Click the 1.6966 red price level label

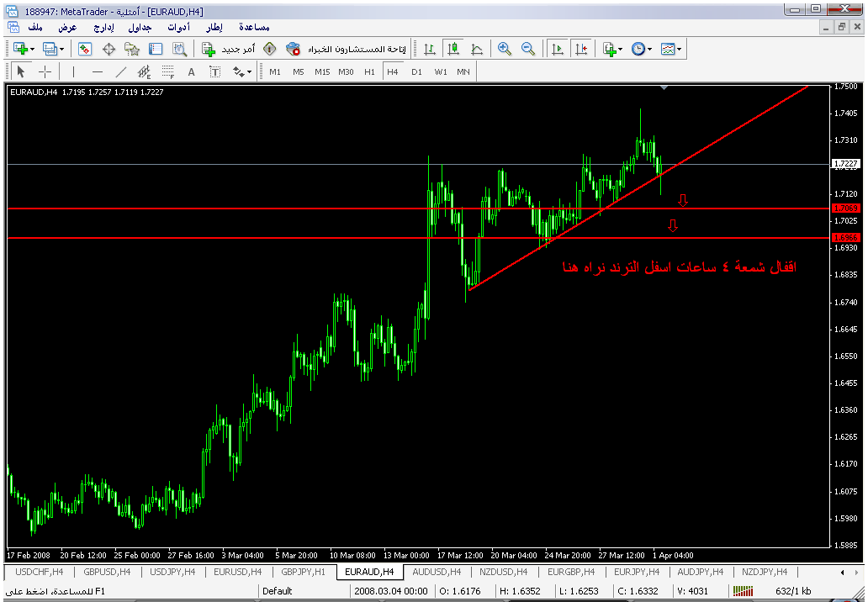click(846, 237)
